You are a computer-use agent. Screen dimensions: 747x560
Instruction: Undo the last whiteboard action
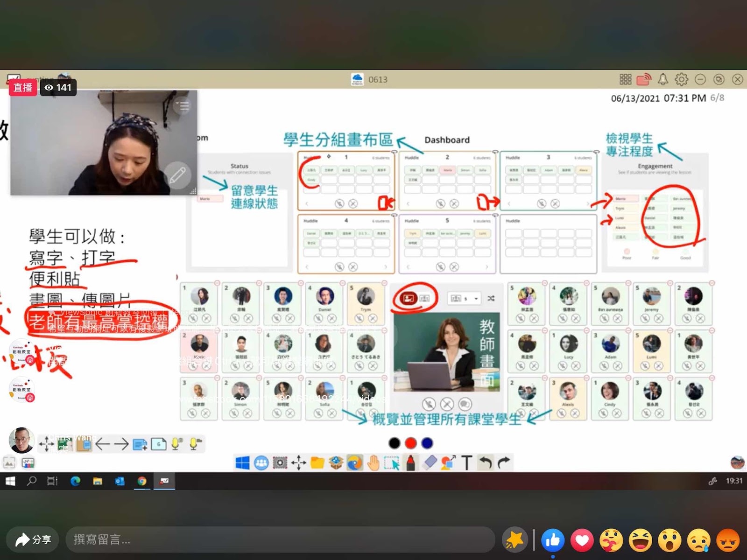pyautogui.click(x=486, y=462)
